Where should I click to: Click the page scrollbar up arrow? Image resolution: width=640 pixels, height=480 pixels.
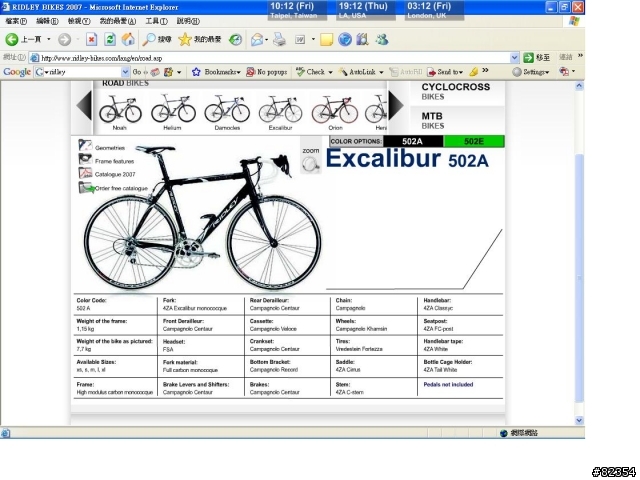[x=579, y=86]
